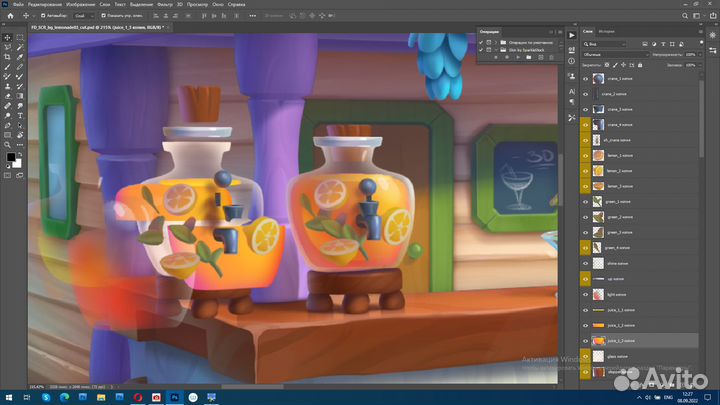Select the Type tool
Image resolution: width=720 pixels, height=405 pixels.
click(20, 115)
